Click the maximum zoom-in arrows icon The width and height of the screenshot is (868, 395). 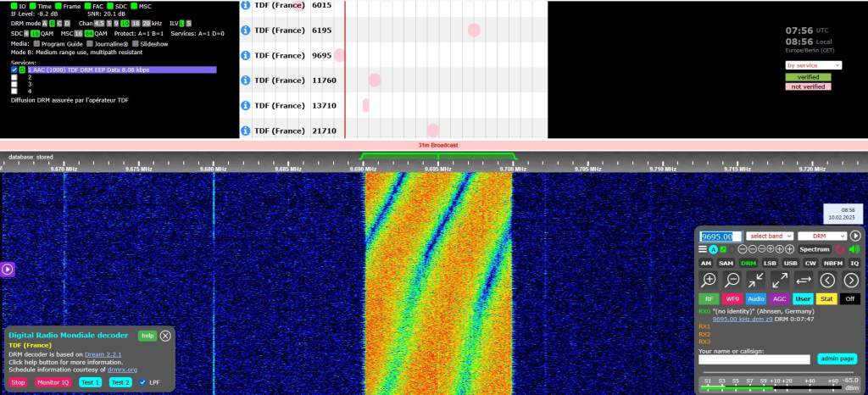point(756,280)
